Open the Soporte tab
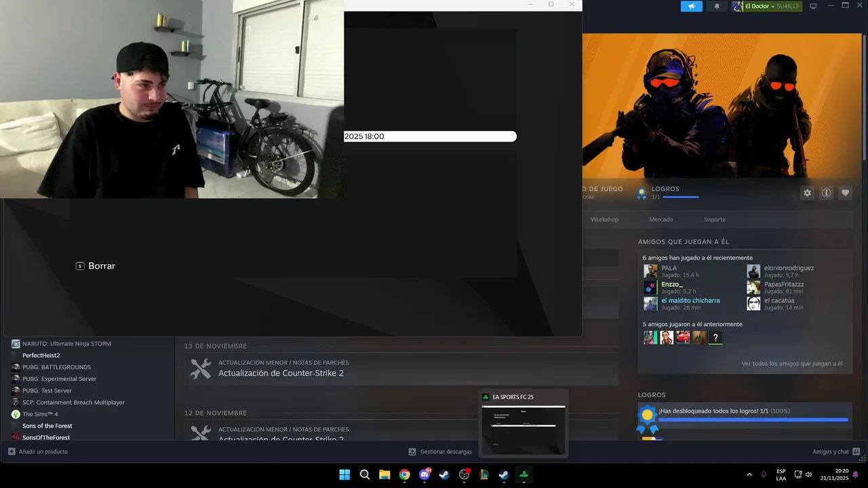Screen dimensions: 868x488 pos(714,219)
